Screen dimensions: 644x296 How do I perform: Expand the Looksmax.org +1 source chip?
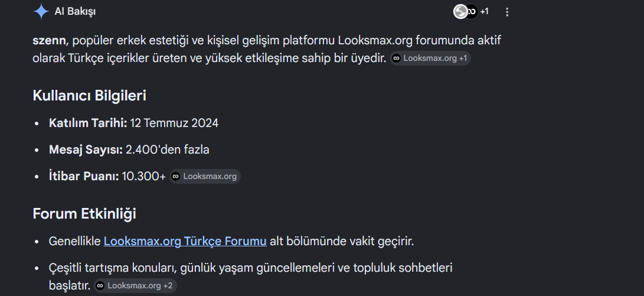430,58
